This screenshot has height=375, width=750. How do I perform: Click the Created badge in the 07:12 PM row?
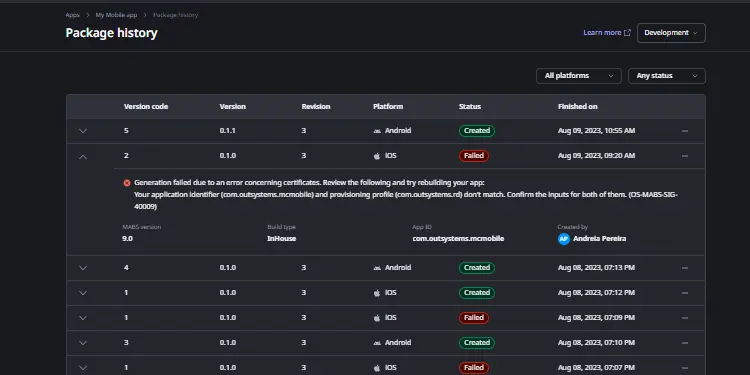(477, 292)
